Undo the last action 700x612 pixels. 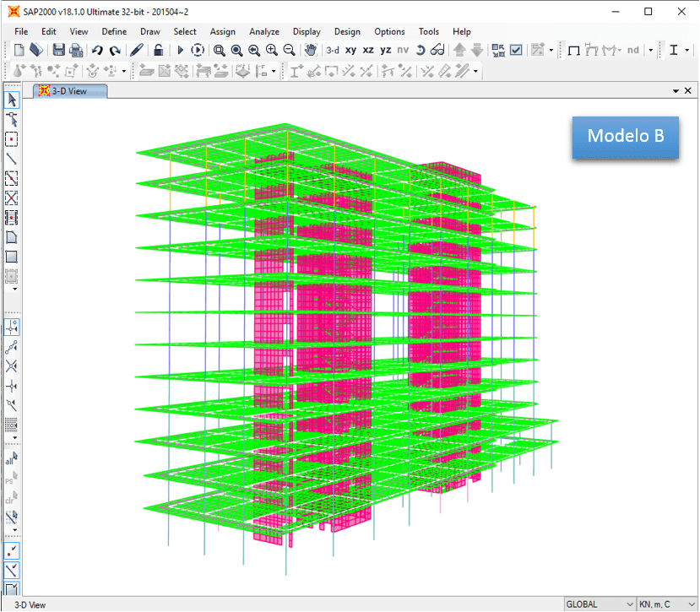[99, 50]
